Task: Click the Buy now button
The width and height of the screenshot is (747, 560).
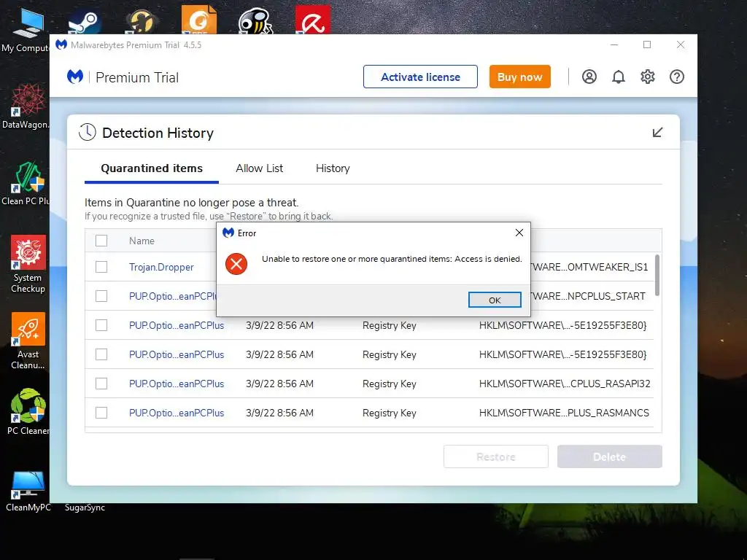Action: pos(519,77)
